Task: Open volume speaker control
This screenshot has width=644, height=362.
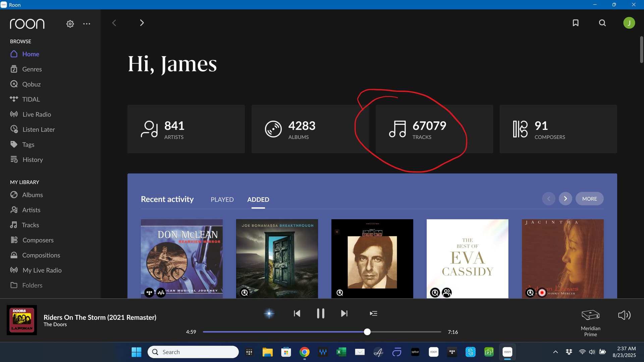Action: pos(624,315)
